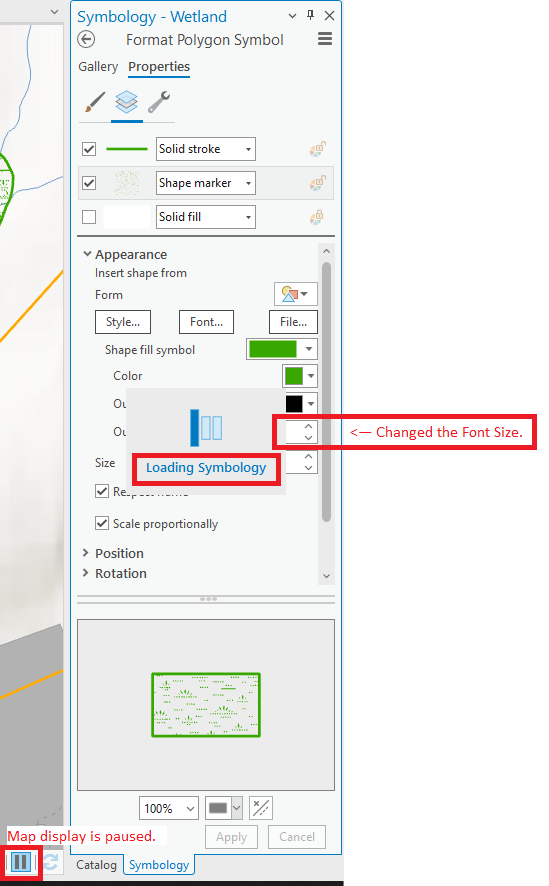Open the preview background color dropdown
This screenshot has height=886, width=549.
click(237, 808)
